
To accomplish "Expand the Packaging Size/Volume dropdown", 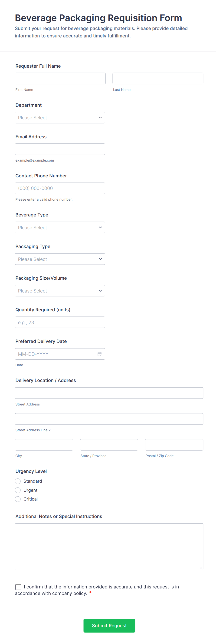I will (60, 291).
